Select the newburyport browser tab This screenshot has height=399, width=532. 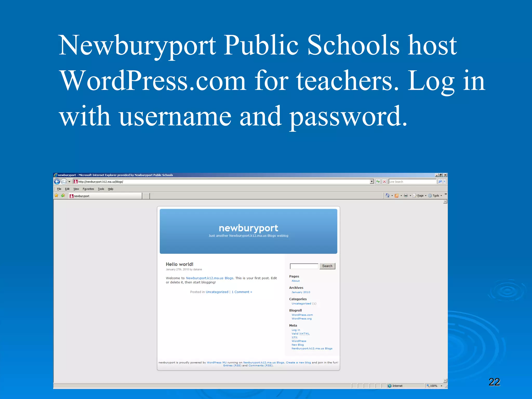click(105, 196)
